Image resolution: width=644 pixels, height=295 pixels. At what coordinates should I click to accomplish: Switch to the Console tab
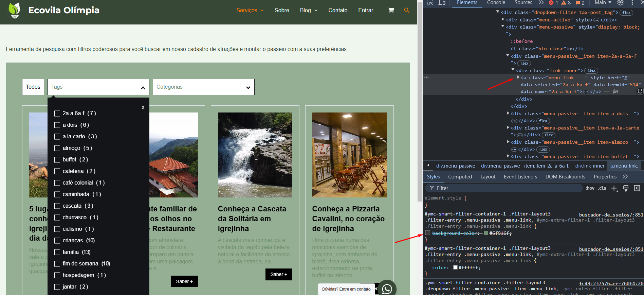[x=496, y=3]
